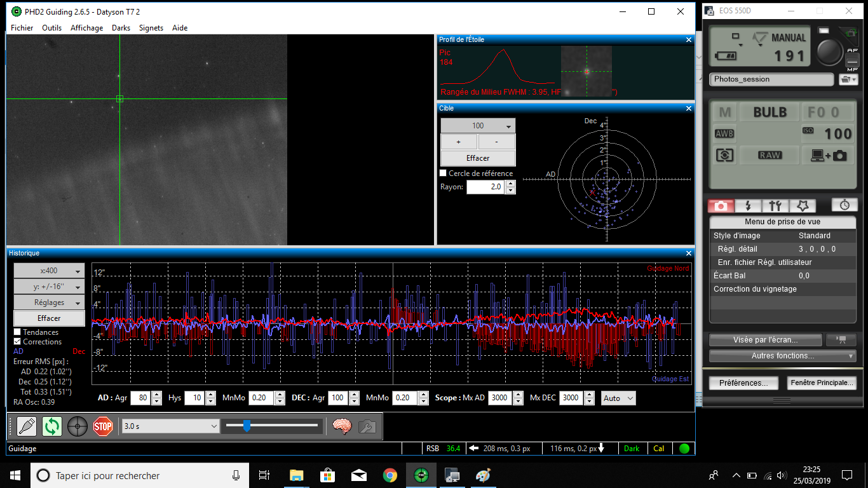The height and width of the screenshot is (488, 868).
Task: Click the green loop exposure icon
Action: point(52,426)
